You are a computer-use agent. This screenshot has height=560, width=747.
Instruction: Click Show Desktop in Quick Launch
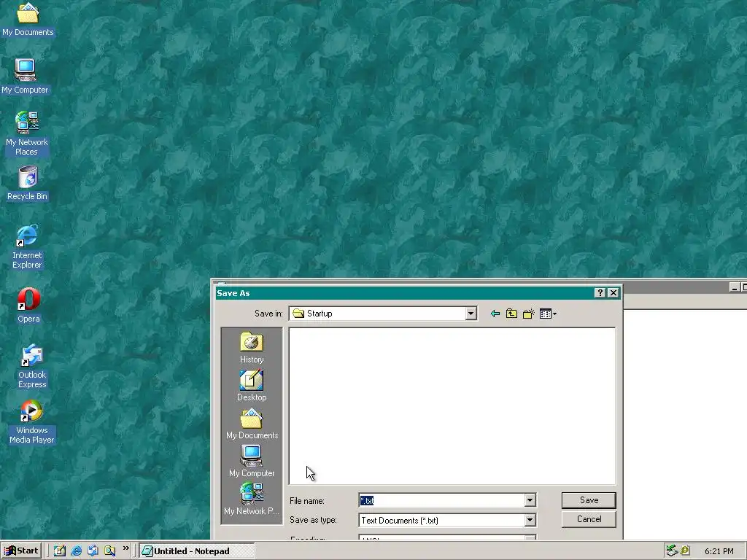click(x=60, y=551)
